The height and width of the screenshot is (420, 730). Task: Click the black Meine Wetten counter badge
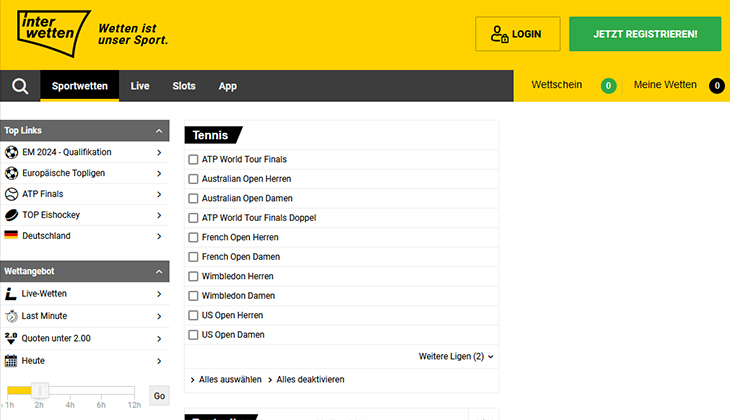pyautogui.click(x=716, y=86)
